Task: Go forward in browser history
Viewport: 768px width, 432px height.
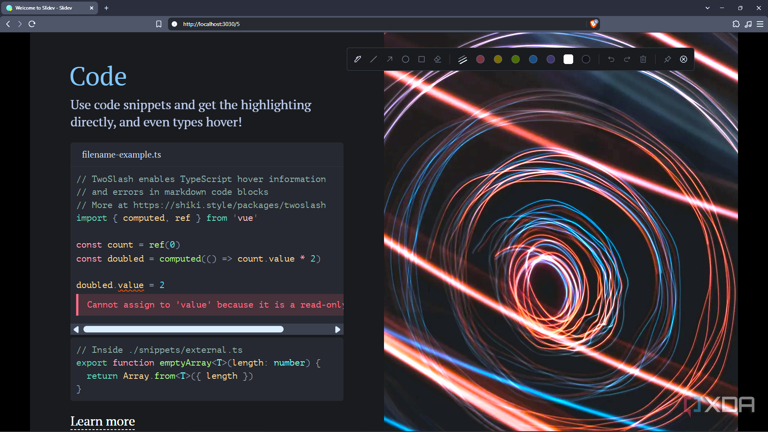Action: point(20,24)
